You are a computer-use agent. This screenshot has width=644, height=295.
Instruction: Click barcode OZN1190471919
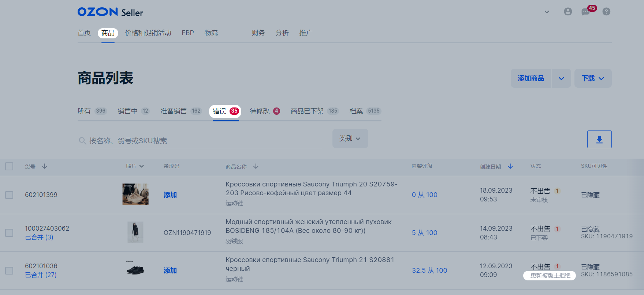pos(187,233)
